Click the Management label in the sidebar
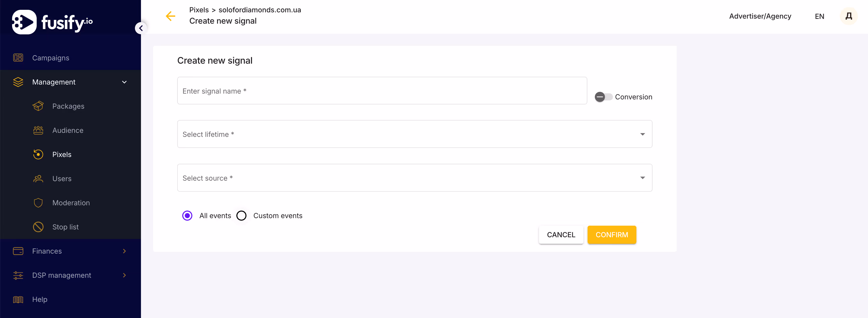The image size is (868, 318). [x=54, y=82]
